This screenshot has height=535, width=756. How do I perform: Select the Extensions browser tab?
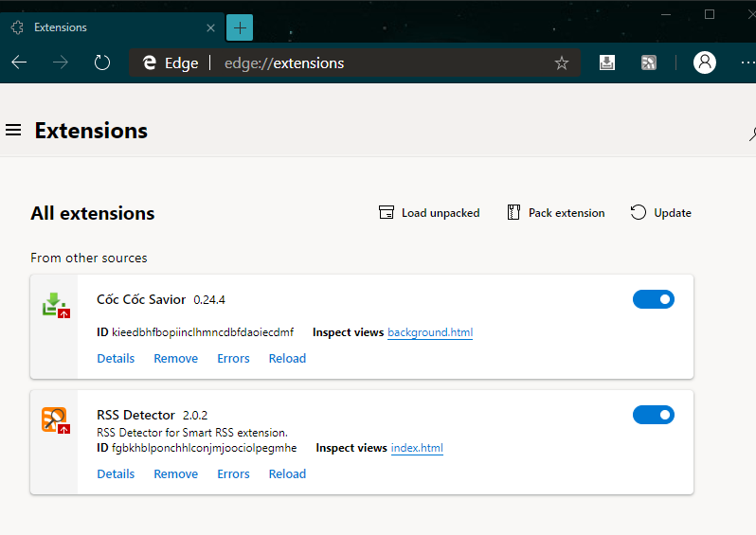pyautogui.click(x=104, y=27)
